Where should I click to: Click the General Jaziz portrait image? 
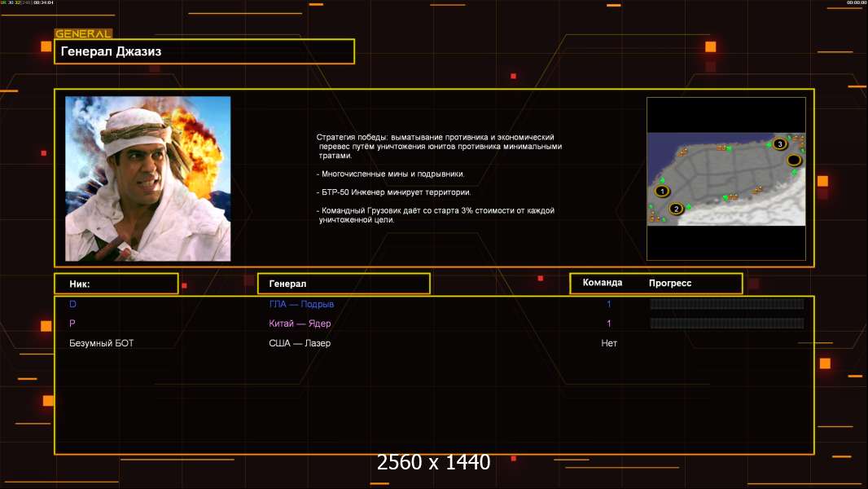148,178
